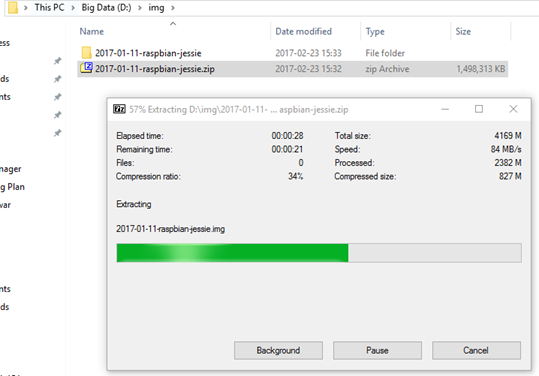Navigate to Big Data (D:) in breadcrumb
This screenshot has width=539, height=376.
106,7
